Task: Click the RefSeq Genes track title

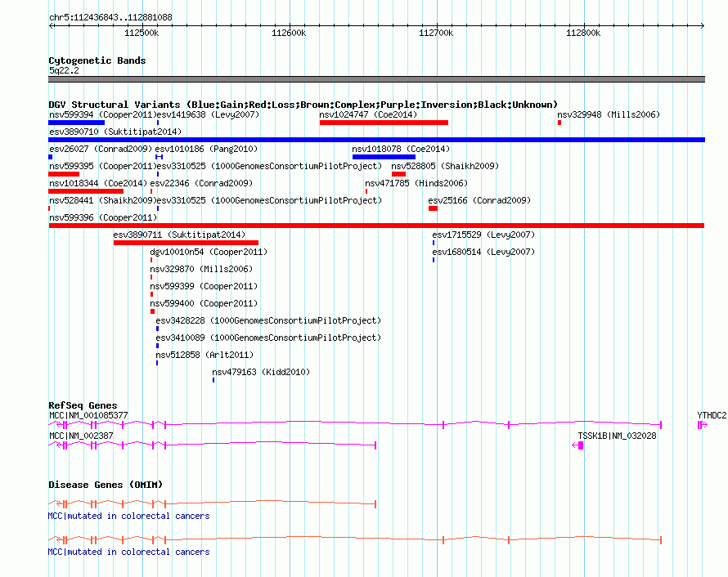Action: click(x=83, y=405)
